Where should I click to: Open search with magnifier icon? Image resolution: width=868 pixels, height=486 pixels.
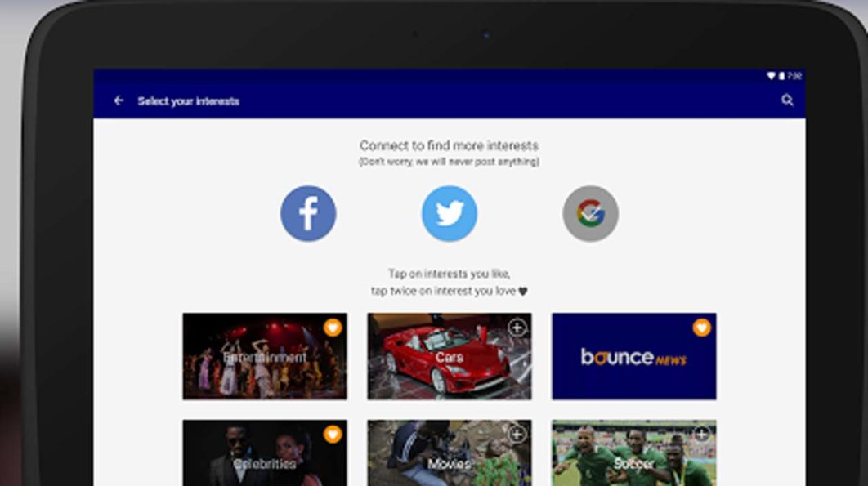click(787, 100)
